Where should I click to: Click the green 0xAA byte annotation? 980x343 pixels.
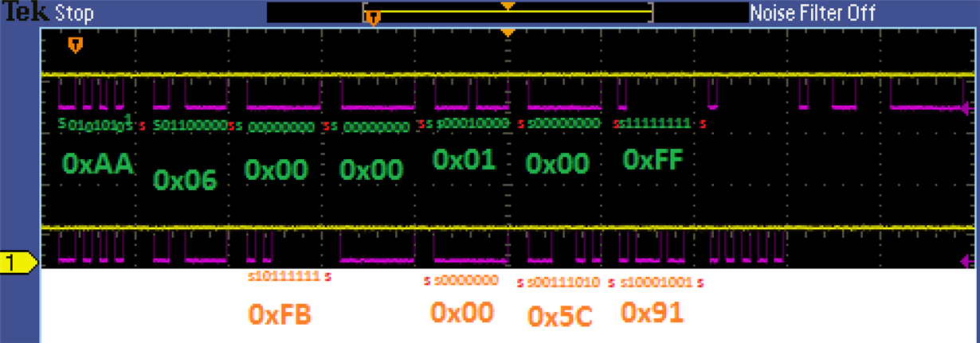pyautogui.click(x=98, y=164)
